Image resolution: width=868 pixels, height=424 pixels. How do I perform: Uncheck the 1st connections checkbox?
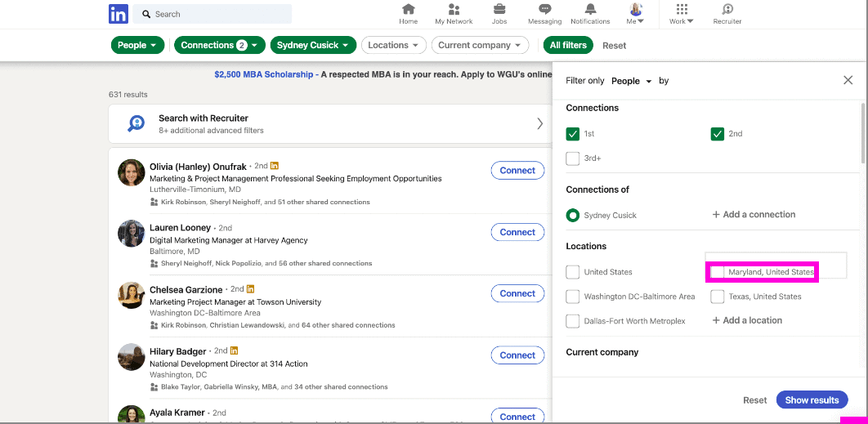[572, 134]
